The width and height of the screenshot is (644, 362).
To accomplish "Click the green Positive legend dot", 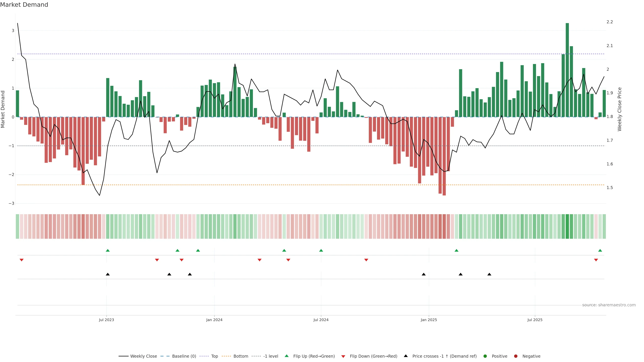I will pyautogui.click(x=485, y=356).
